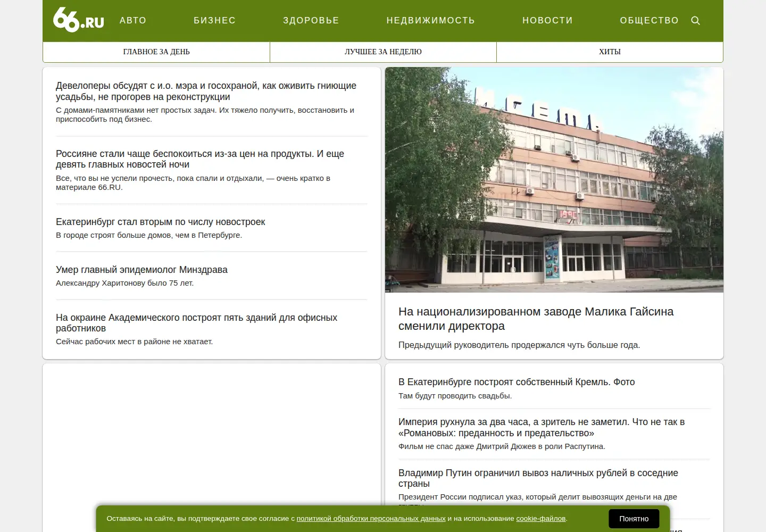Accept cookies with the Понятно button
The height and width of the screenshot is (532, 766).
pos(634,519)
